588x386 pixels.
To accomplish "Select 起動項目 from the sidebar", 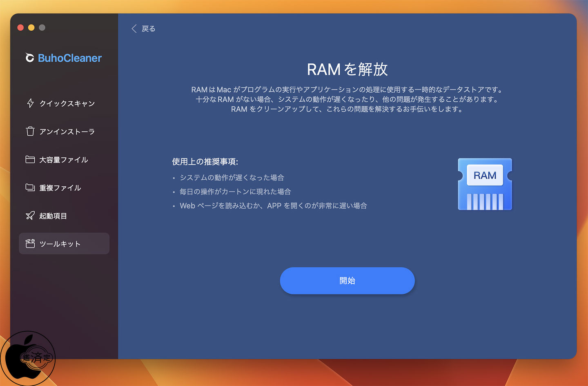I will (53, 216).
